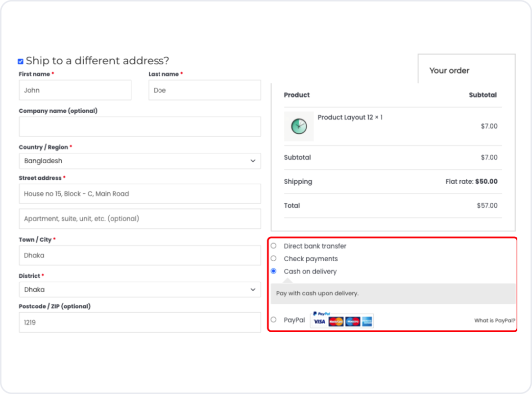Open the Country / Region dropdown
Image resolution: width=532 pixels, height=394 pixels.
tap(140, 161)
